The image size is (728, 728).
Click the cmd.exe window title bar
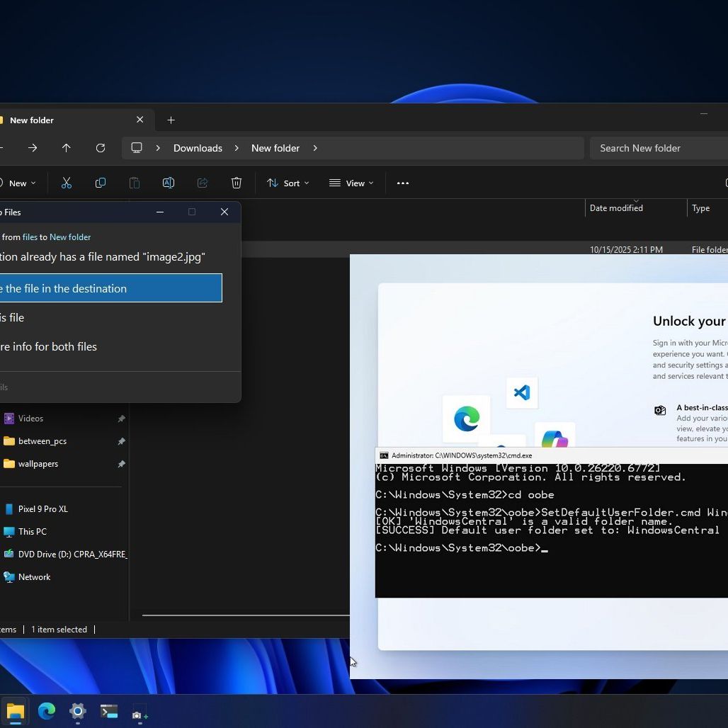(551, 455)
